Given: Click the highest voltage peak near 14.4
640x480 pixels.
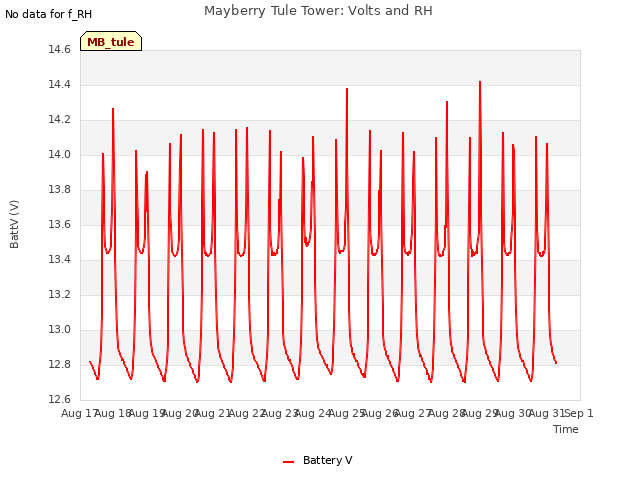Looking at the screenshot, I should (480, 82).
